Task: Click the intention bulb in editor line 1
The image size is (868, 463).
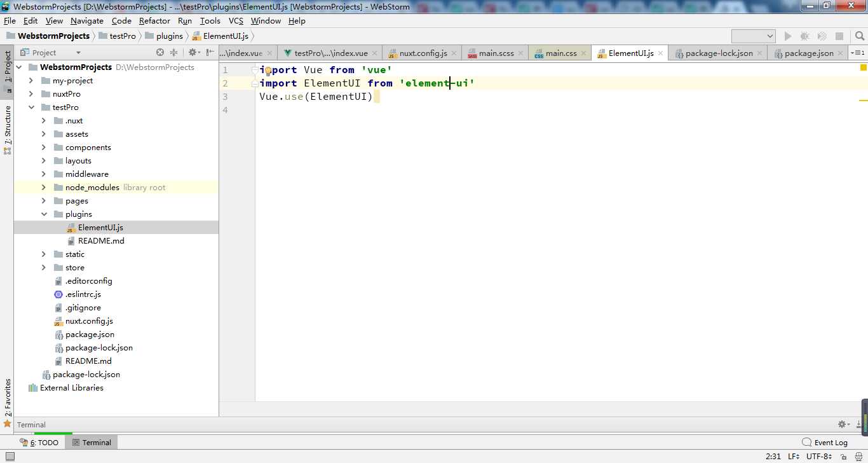Action: click(268, 71)
